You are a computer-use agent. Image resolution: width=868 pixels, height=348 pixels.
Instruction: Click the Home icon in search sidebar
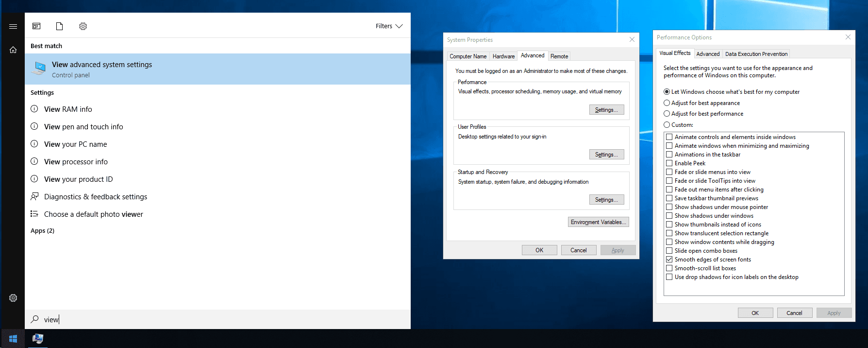point(13,50)
